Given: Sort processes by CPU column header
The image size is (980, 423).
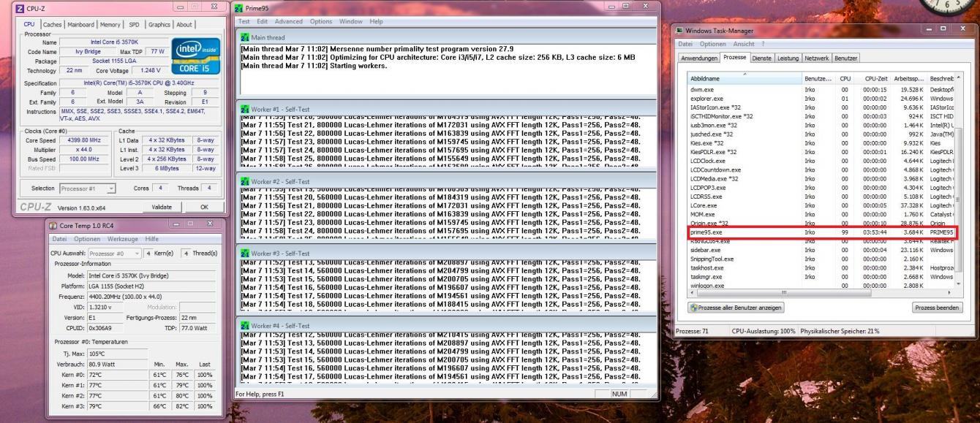Looking at the screenshot, I should coord(845,78).
